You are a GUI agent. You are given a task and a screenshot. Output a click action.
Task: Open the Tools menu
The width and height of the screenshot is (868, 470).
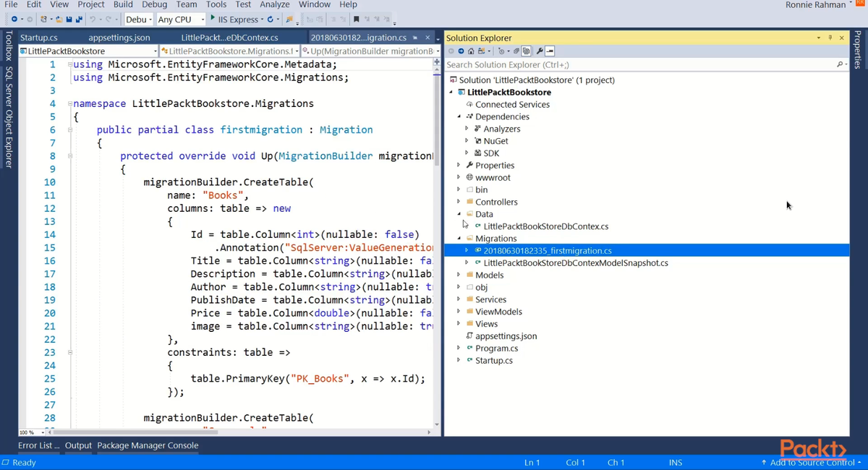(x=216, y=4)
